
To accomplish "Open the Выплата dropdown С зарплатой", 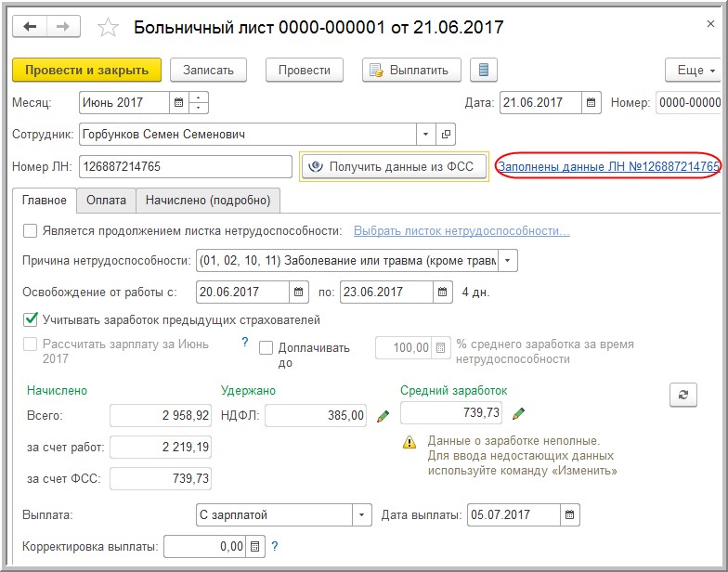I will click(x=362, y=514).
